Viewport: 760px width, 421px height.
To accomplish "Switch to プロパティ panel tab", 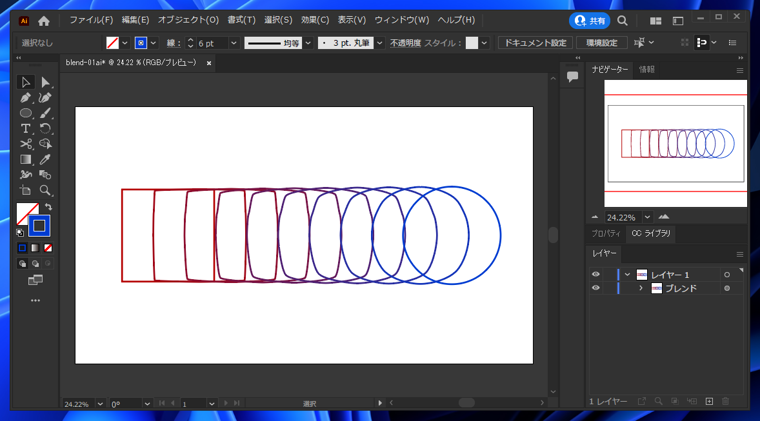I will (606, 234).
